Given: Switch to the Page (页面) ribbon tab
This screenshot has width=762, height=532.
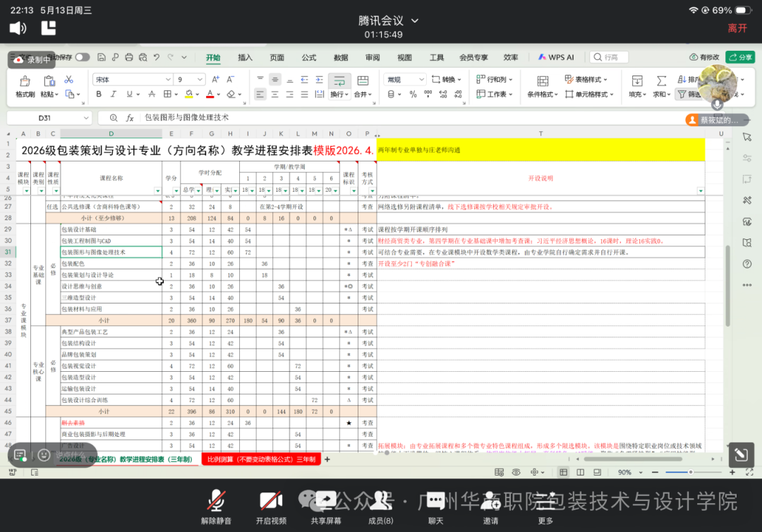Looking at the screenshot, I should click(x=277, y=57).
